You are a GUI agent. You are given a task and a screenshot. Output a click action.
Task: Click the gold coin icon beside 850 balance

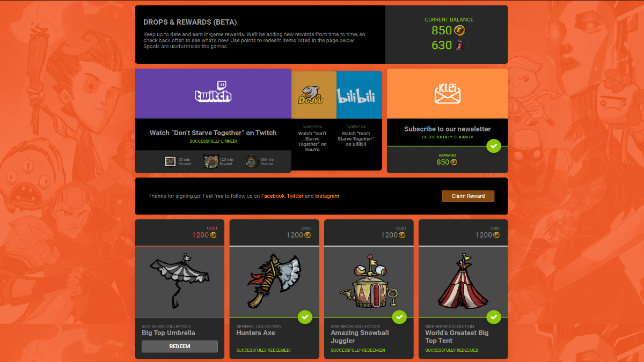pyautogui.click(x=460, y=31)
